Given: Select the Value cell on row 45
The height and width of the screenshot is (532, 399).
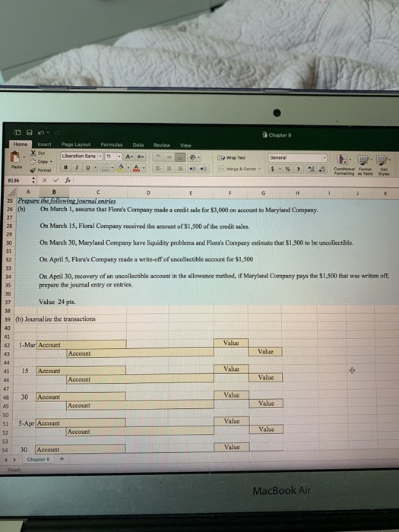Looking at the screenshot, I should coord(231,369).
